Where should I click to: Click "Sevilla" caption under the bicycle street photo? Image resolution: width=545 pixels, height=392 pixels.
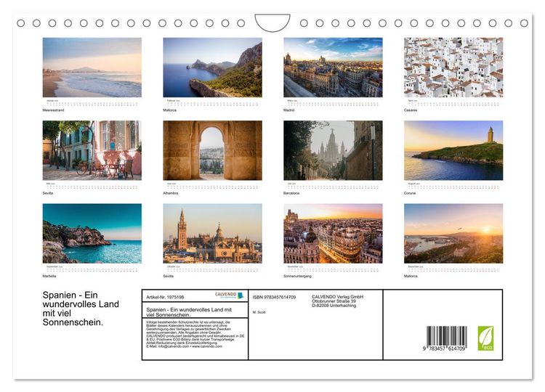coord(48,193)
